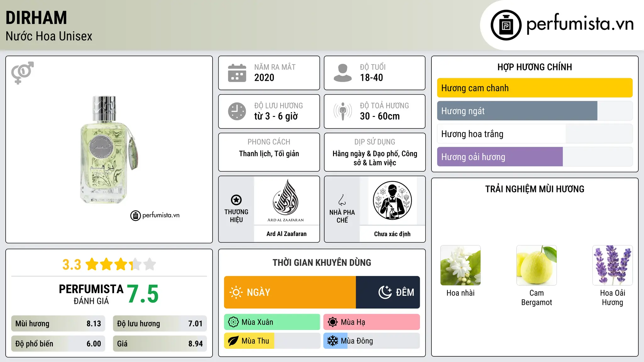Click the Ard Al Zaafaran brand name
644x362 pixels.
286,234
